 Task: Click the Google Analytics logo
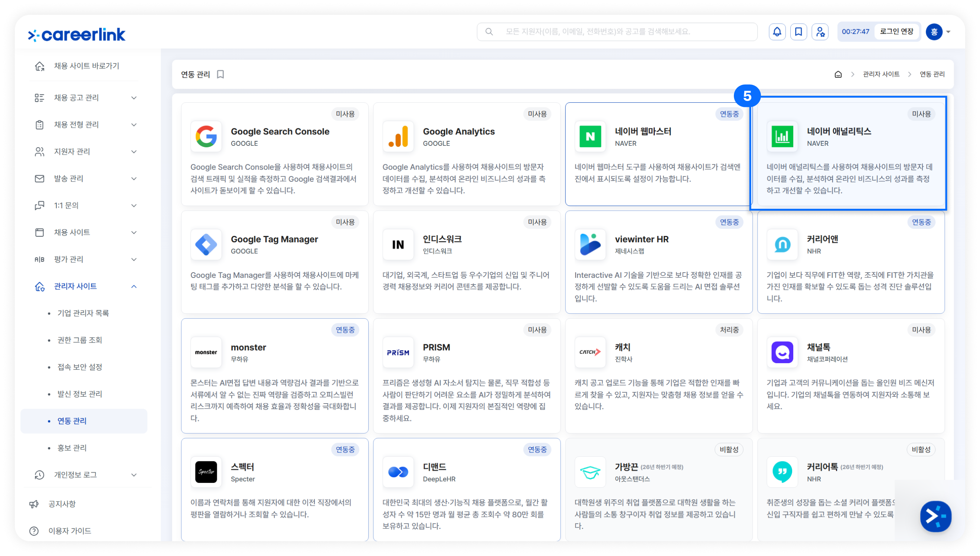[398, 136]
